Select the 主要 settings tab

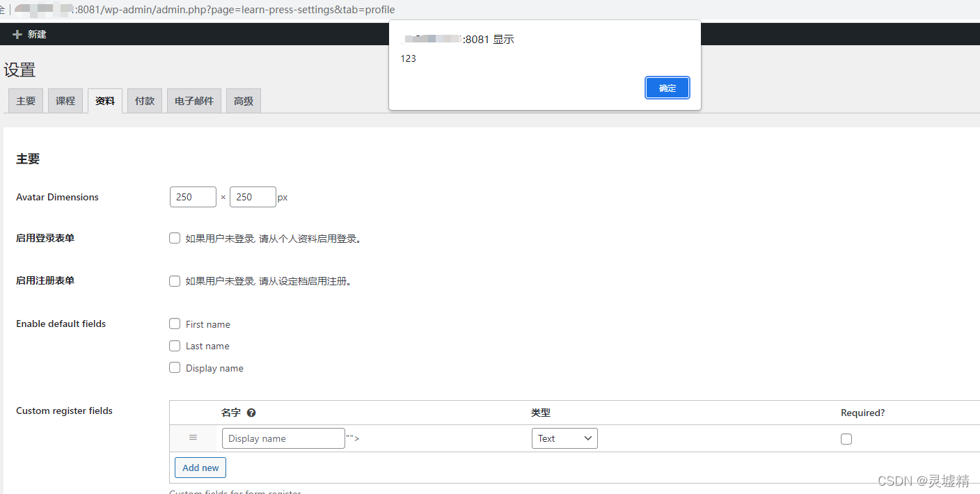tap(26, 100)
